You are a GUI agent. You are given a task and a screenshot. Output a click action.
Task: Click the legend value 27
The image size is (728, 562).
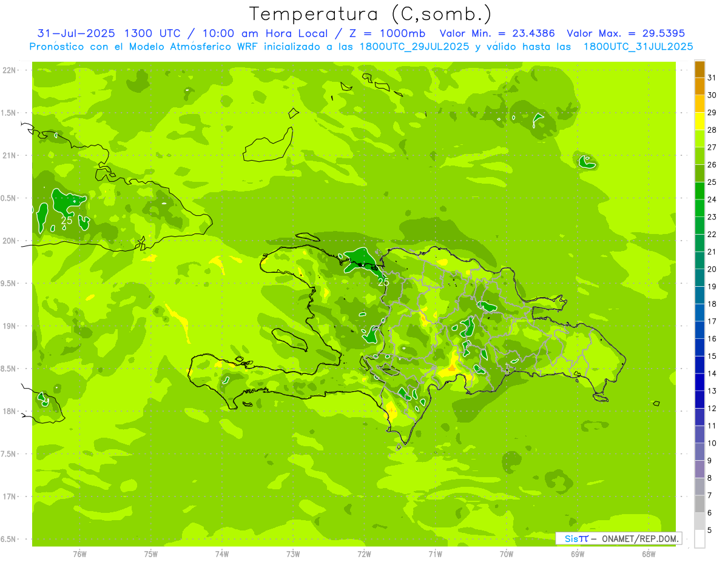click(x=712, y=147)
